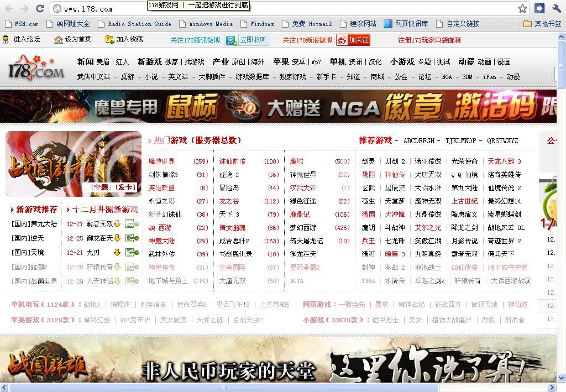Open the 诛仙前传 game link
The image size is (566, 392).
coord(232,161)
